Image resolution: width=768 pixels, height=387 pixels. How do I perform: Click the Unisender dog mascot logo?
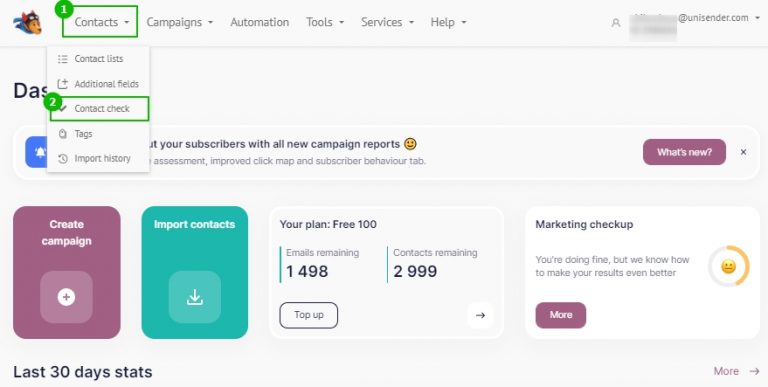pyautogui.click(x=28, y=23)
